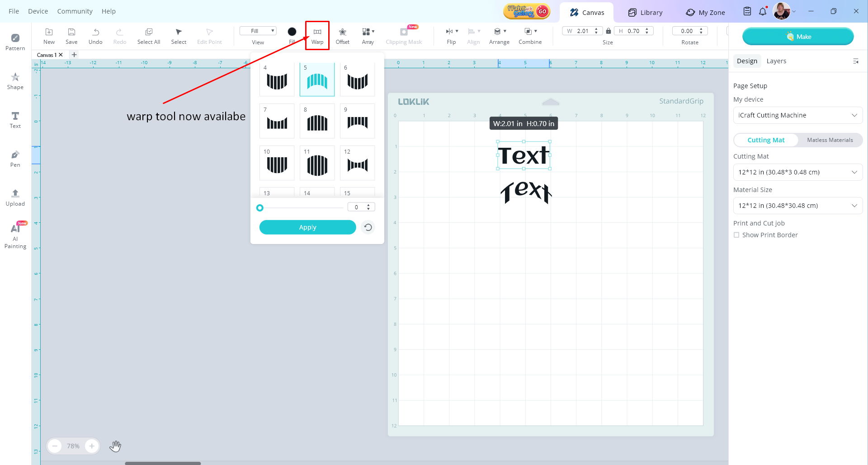Expand the Fill view dropdown
868x465 pixels.
point(258,31)
